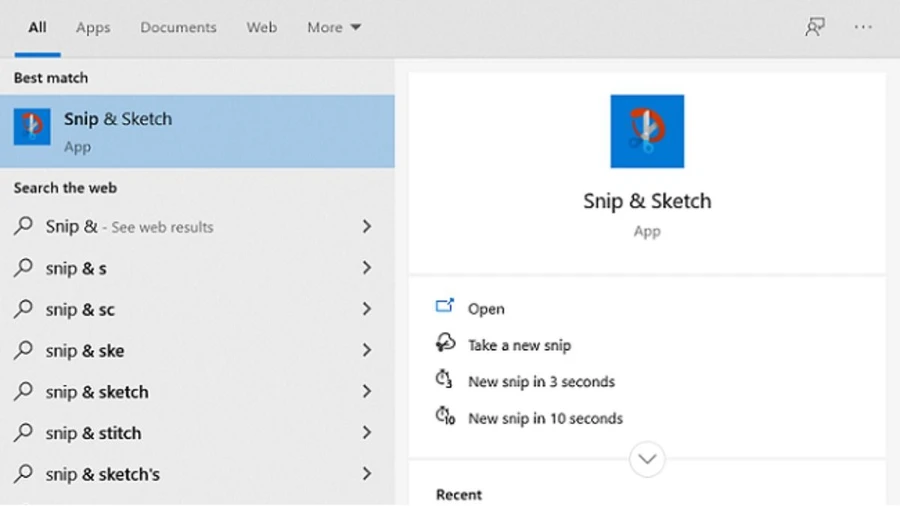Viewport: 900px width, 506px height.
Task: Click the Open window icon
Action: 445,306
